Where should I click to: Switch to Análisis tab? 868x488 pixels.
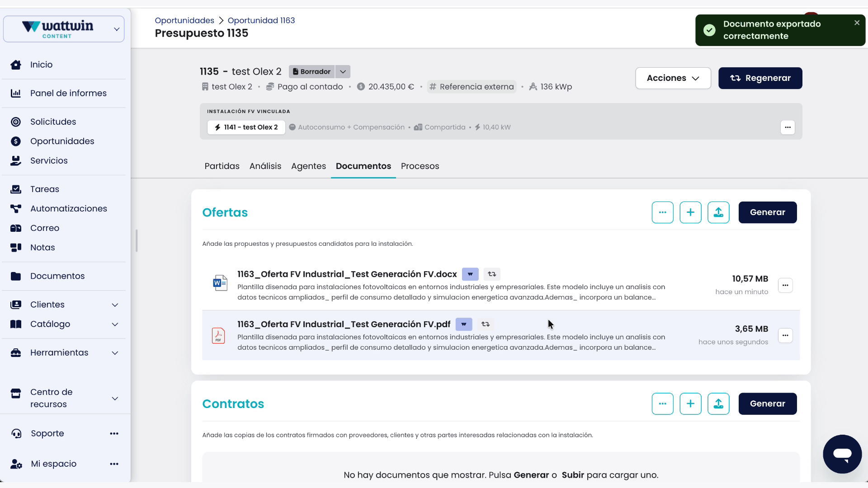click(x=265, y=166)
